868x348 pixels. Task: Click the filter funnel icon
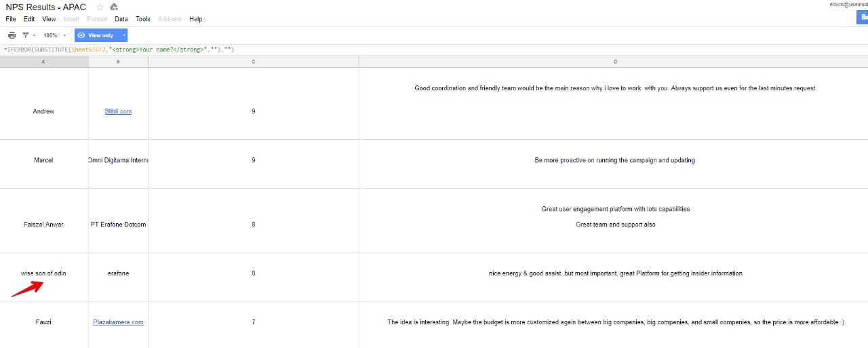25,35
